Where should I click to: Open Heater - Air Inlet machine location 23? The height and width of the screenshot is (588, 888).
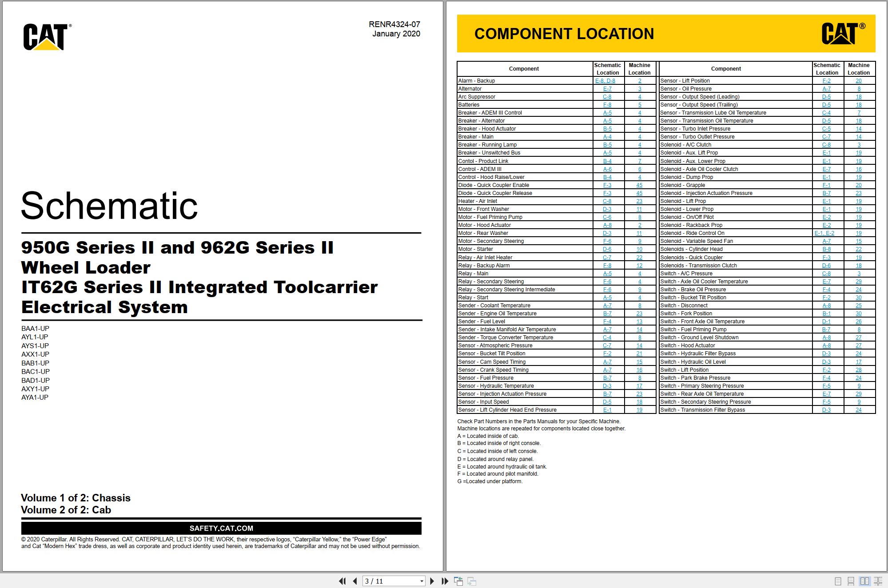pyautogui.click(x=639, y=201)
